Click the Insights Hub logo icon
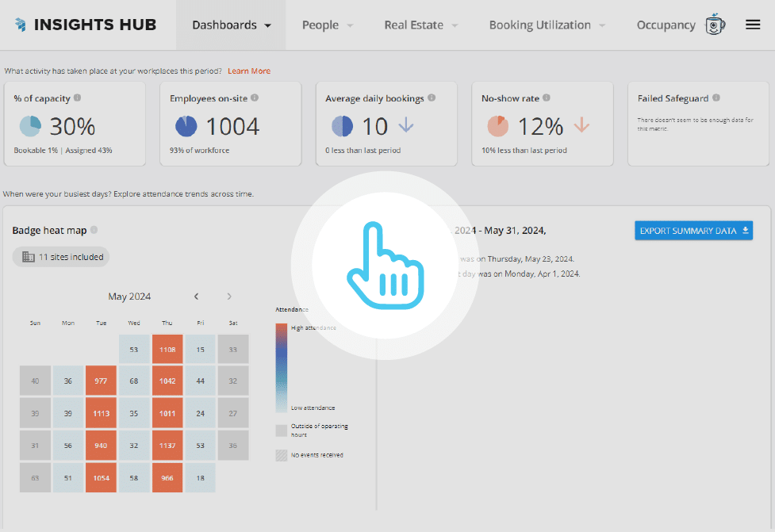775x532 pixels. coord(19,24)
